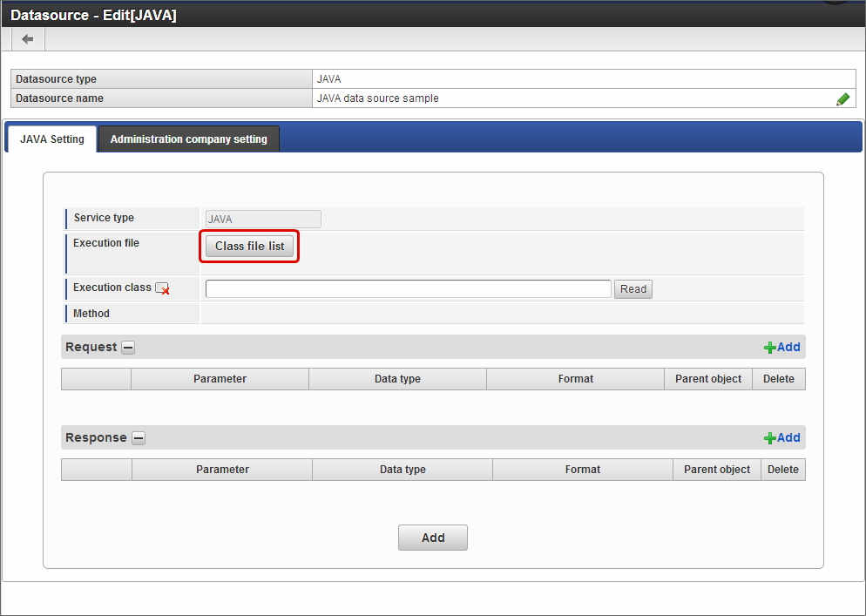
Task: Click the Datasource type label
Action: pyautogui.click(x=56, y=79)
